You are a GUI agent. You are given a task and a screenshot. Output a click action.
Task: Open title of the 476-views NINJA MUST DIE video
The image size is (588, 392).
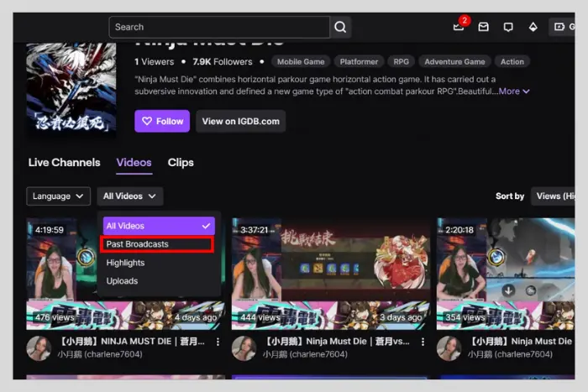click(131, 342)
